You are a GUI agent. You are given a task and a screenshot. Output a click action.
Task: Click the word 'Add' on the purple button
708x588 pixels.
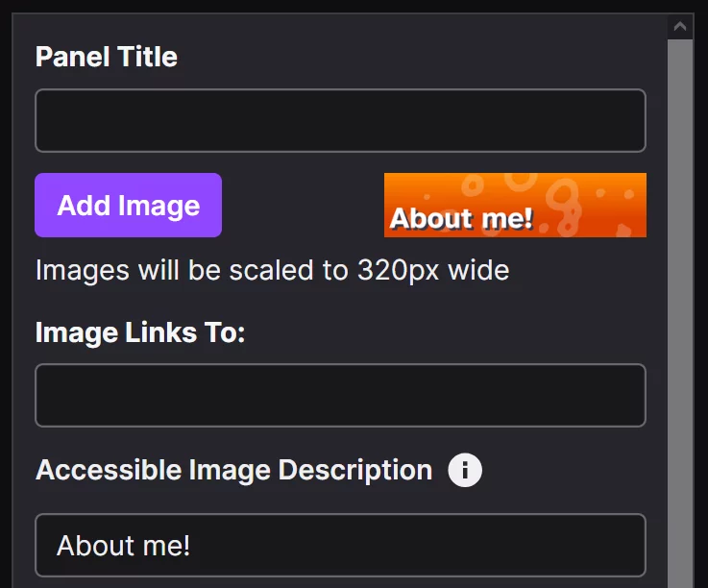tap(81, 206)
